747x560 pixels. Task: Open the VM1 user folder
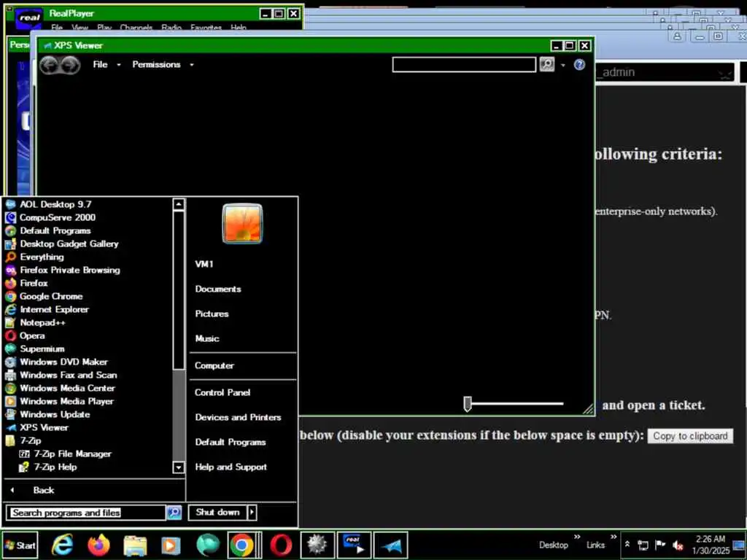[x=204, y=264]
